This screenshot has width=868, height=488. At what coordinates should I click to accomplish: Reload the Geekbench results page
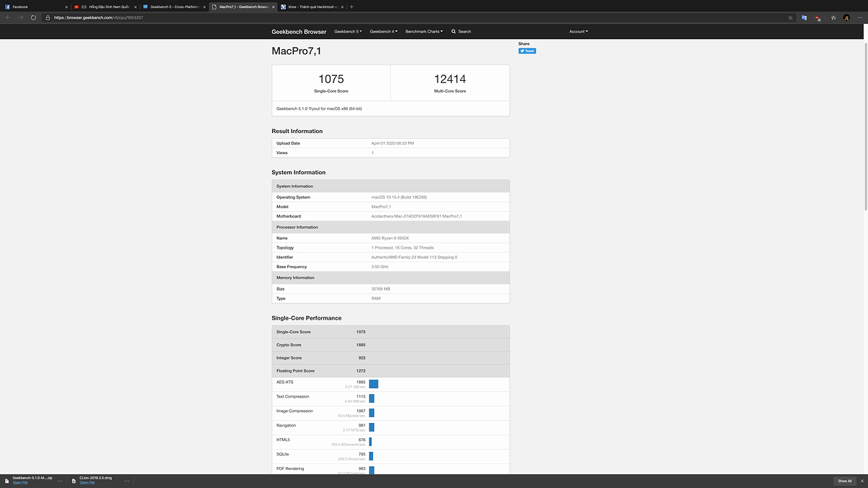[x=33, y=17]
